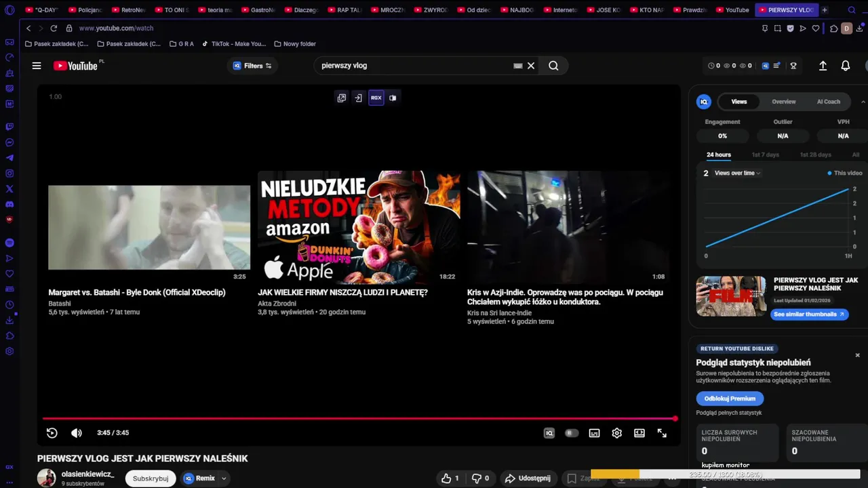Screen dimensions: 868x488
Task: Subscribe using the Subskrybuj button
Action: coord(151,479)
